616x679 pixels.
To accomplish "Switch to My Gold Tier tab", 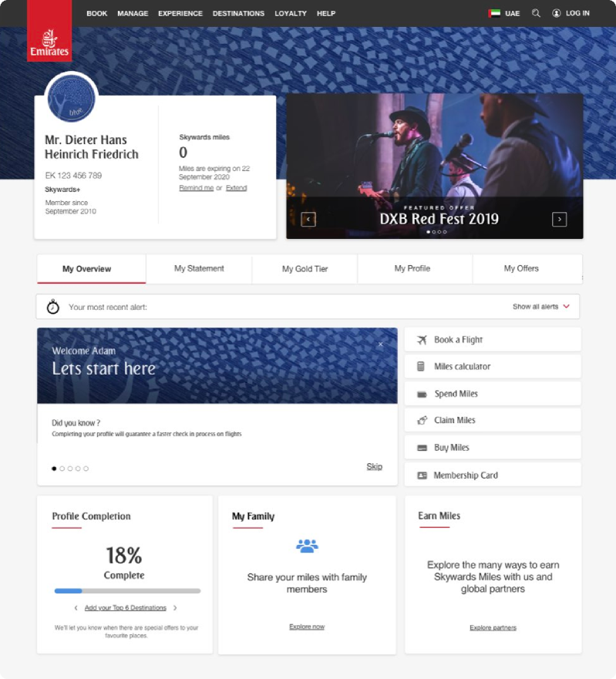I will pyautogui.click(x=305, y=268).
